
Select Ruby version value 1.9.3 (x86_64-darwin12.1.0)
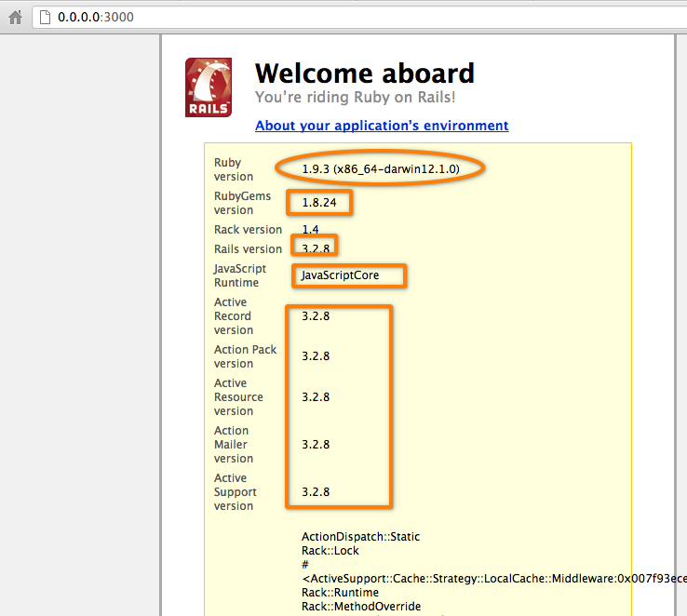381,169
